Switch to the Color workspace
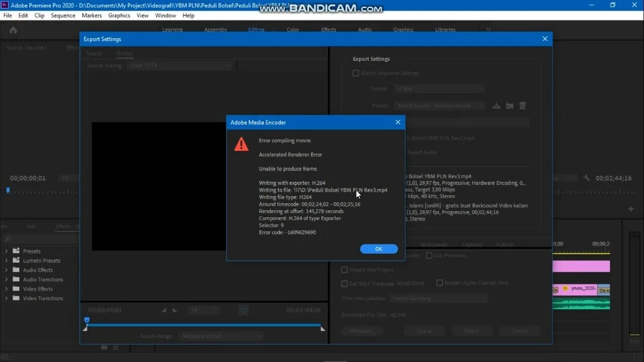Viewport: 644px width, 362px height. pos(293,30)
